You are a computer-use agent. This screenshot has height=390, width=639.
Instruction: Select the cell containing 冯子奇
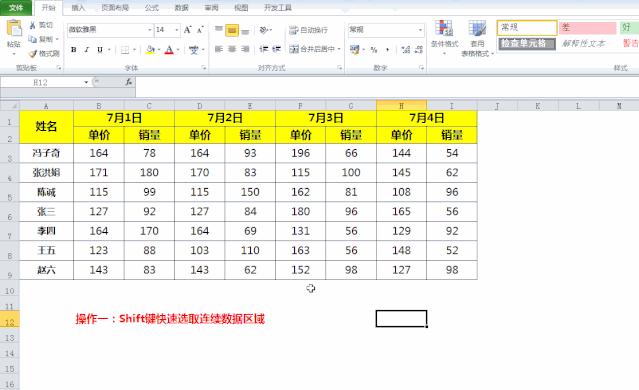[x=46, y=153]
